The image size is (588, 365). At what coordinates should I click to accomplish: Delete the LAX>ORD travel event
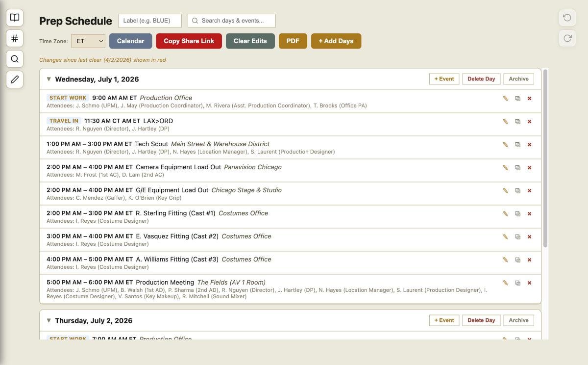pos(529,122)
